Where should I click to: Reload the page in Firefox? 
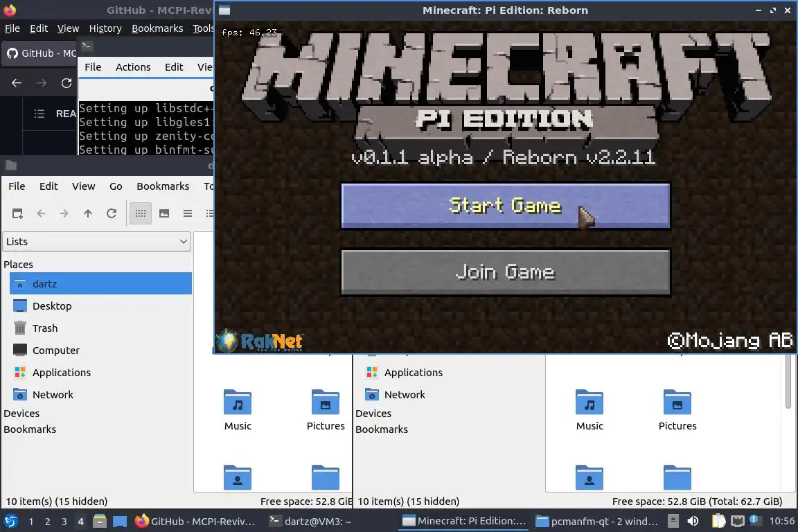pos(66,83)
